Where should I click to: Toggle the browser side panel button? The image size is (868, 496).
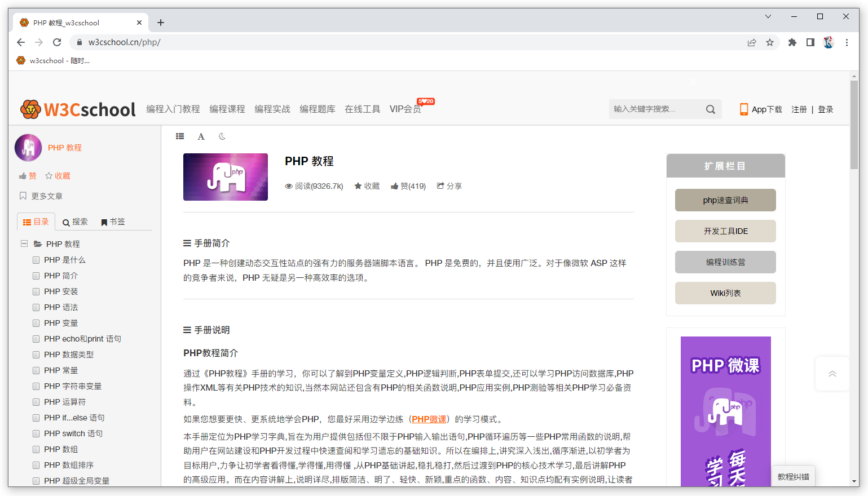(x=810, y=42)
